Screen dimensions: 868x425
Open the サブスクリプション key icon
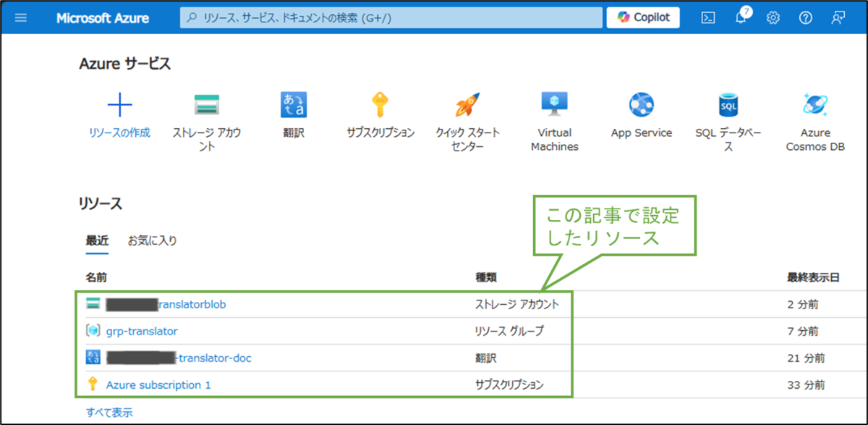pos(380,105)
